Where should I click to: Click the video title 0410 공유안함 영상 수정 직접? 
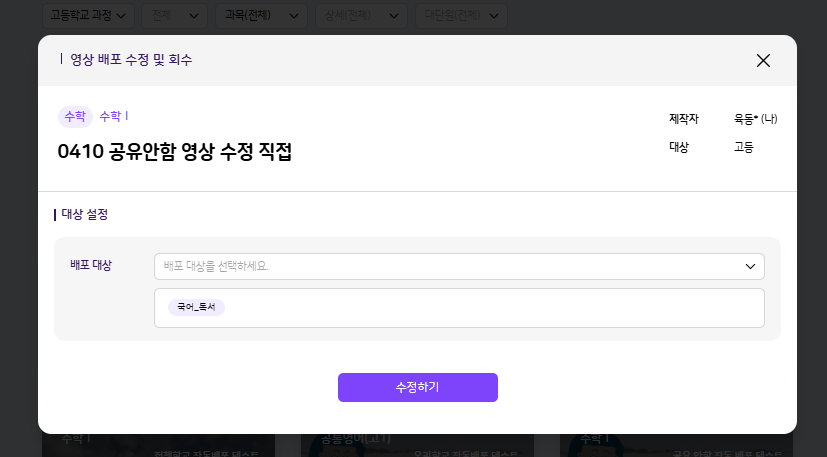click(x=175, y=151)
